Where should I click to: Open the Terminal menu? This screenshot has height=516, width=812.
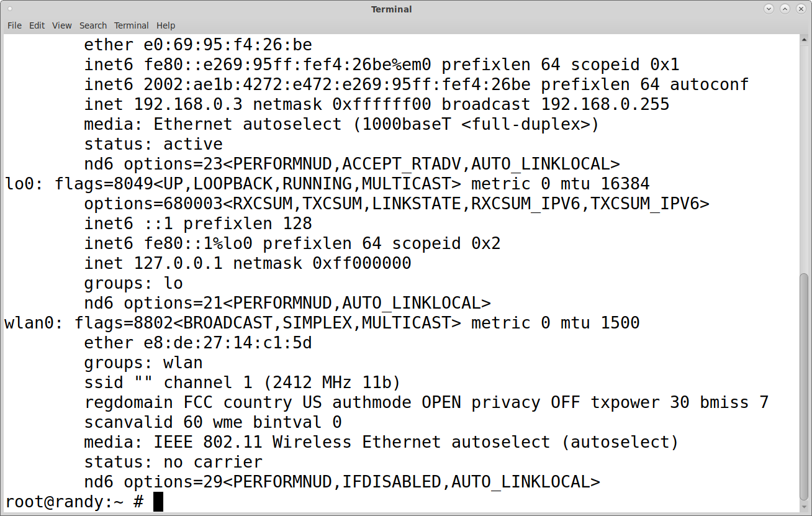point(131,25)
